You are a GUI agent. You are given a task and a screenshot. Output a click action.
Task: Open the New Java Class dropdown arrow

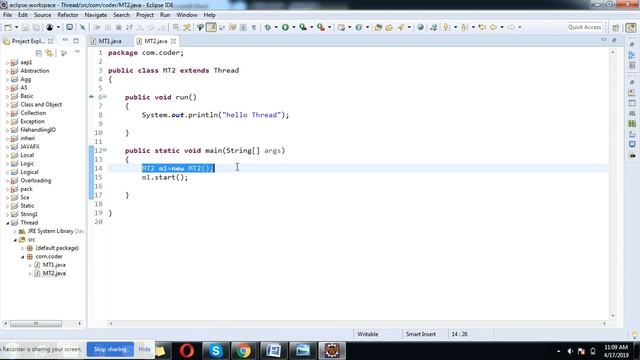[x=367, y=27]
